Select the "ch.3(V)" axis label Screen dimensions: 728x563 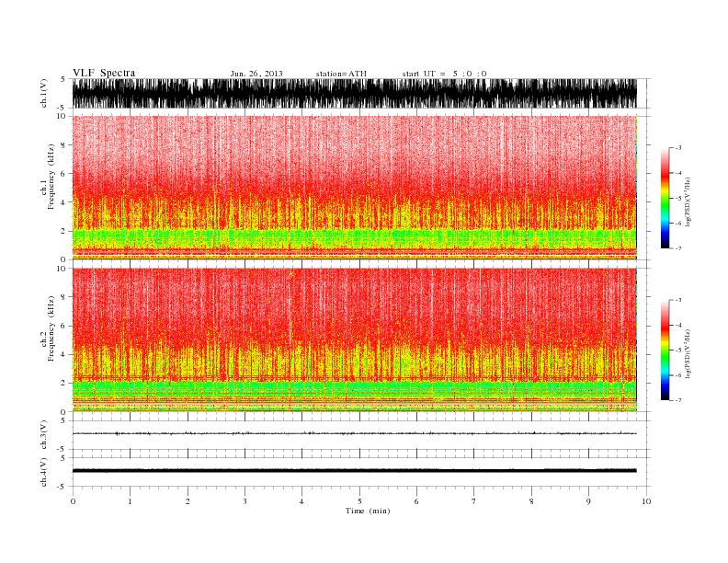(x=44, y=435)
